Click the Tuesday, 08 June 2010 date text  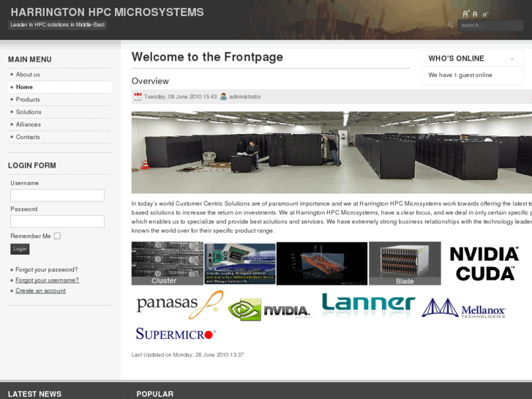click(x=180, y=97)
